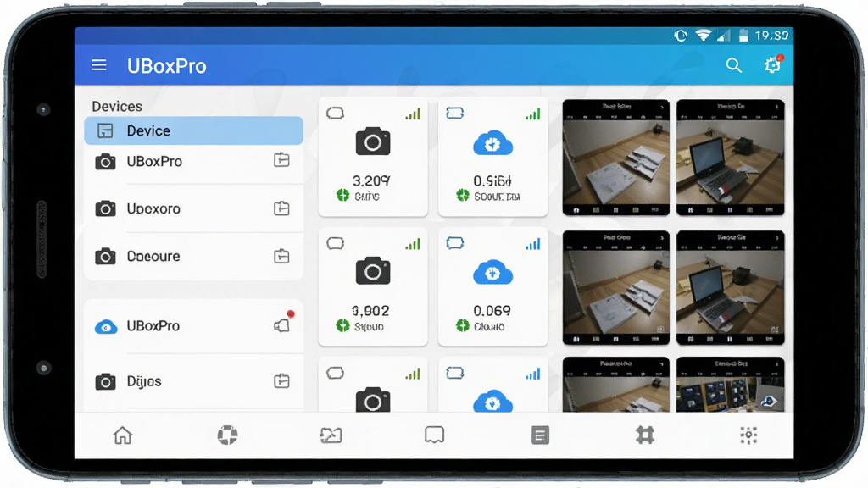Image resolution: width=868 pixels, height=488 pixels.
Task: Choose the UBoxPro cloud entry
Action: point(194,326)
